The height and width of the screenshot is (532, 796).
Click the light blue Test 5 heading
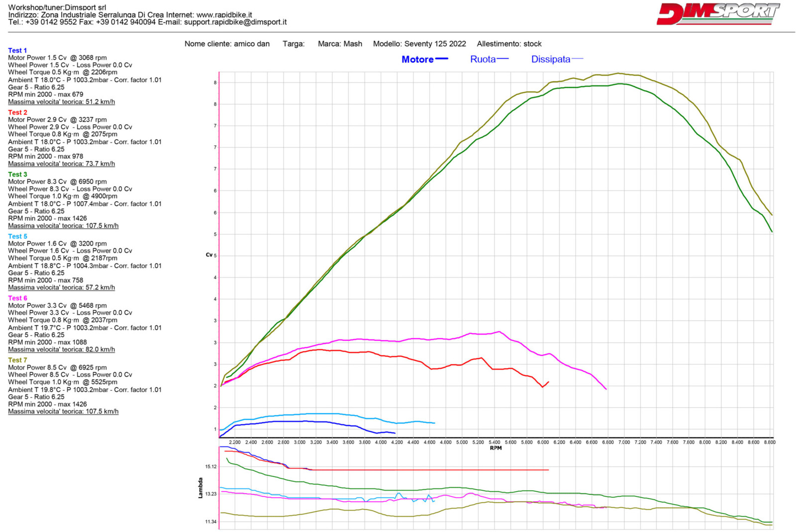(17, 236)
